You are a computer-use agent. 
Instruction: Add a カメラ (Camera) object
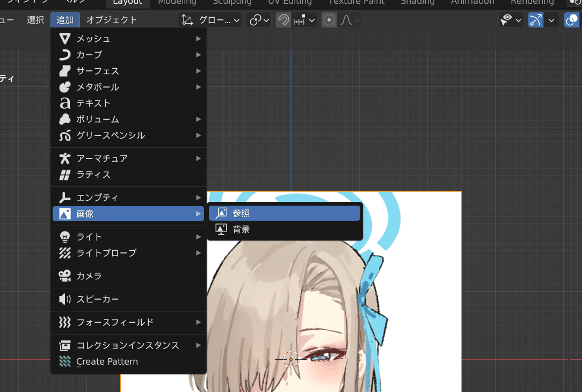click(x=128, y=276)
